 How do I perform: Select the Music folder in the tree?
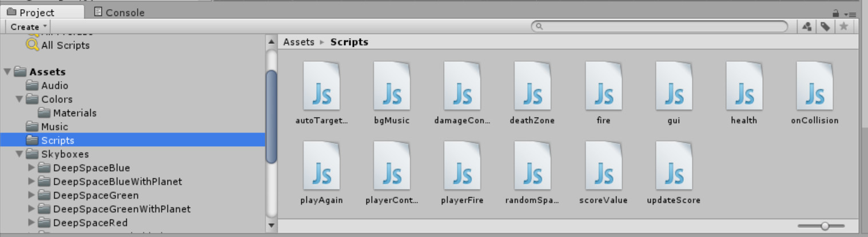[x=47, y=127]
